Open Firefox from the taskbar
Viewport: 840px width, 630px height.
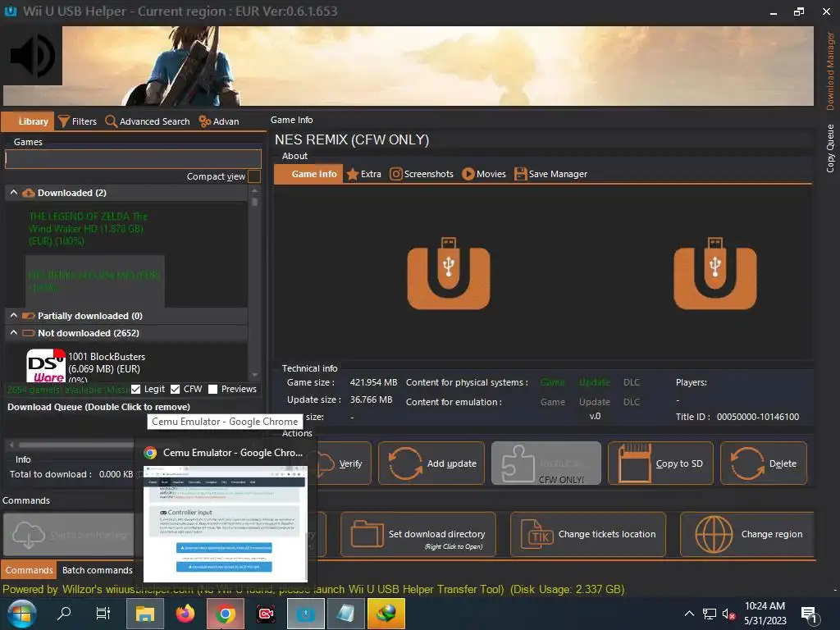pyautogui.click(x=185, y=614)
